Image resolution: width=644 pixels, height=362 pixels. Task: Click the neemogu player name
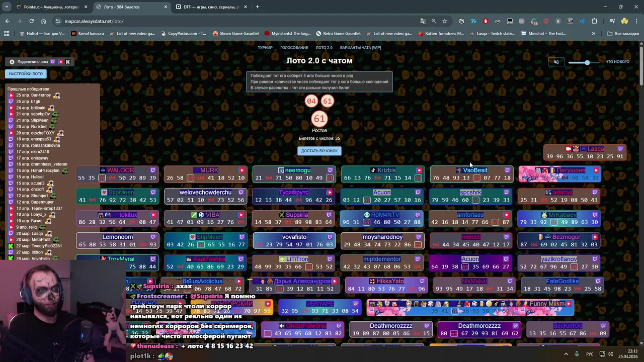(298, 170)
